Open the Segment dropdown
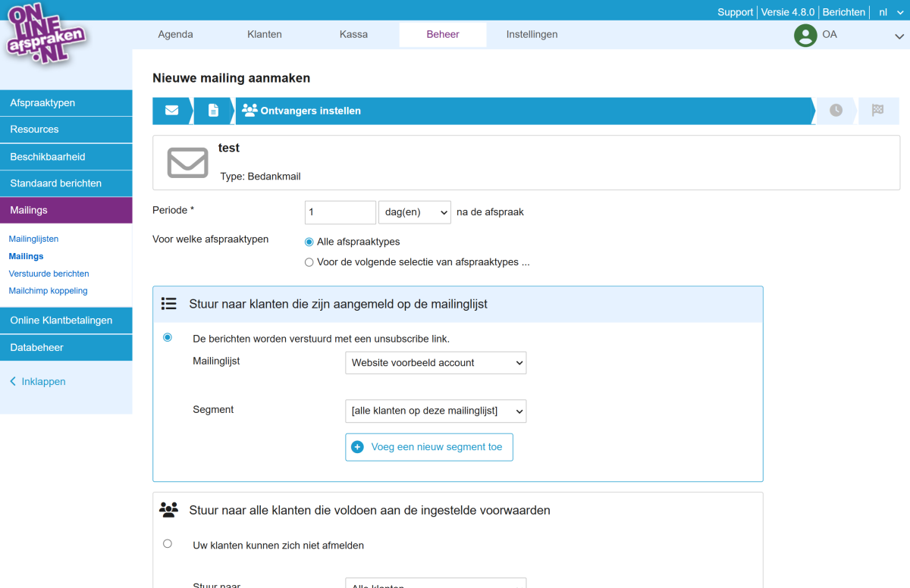The height and width of the screenshot is (588, 910). 435,411
